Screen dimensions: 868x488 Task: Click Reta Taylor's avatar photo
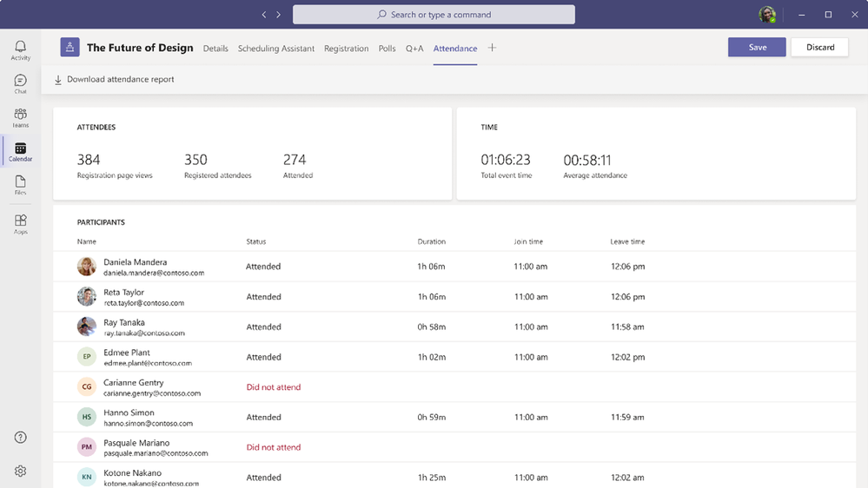click(x=86, y=297)
